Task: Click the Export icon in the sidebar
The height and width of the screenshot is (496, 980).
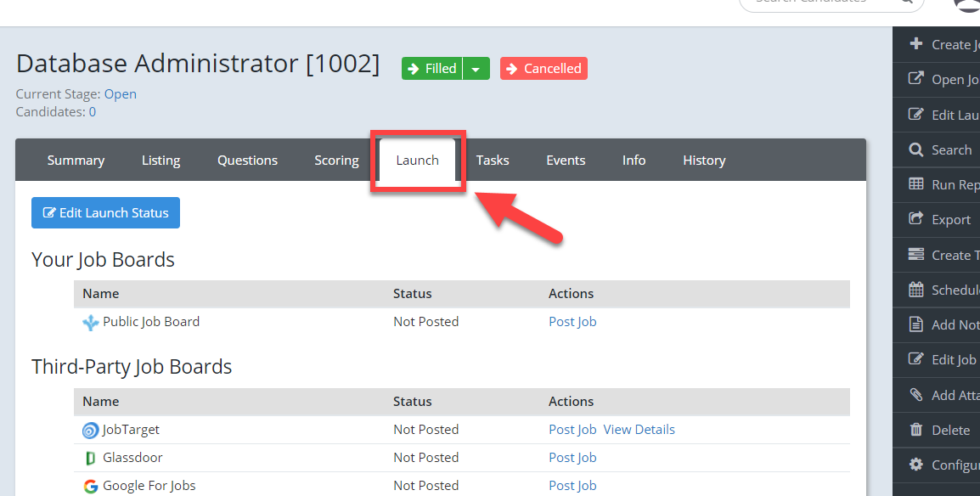Action: pos(916,219)
